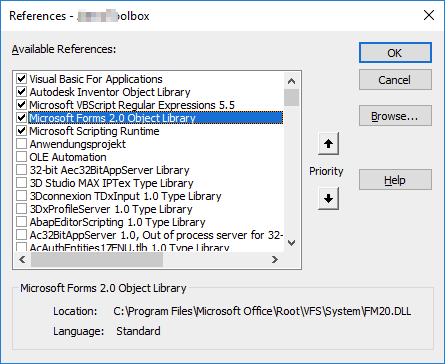Image resolution: width=445 pixels, height=364 pixels.
Task: Check Ac32BitAppServer 1.0 reference
Action: pyautogui.click(x=22, y=235)
